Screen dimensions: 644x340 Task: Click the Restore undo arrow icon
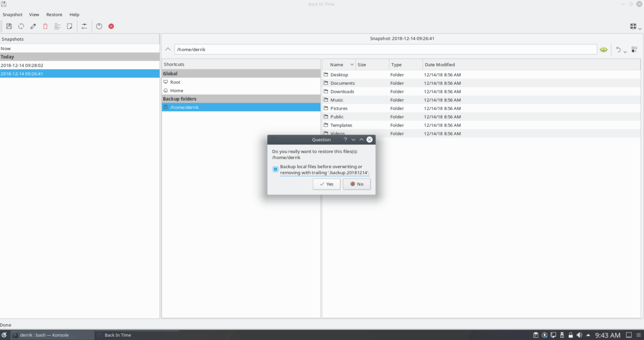[618, 49]
